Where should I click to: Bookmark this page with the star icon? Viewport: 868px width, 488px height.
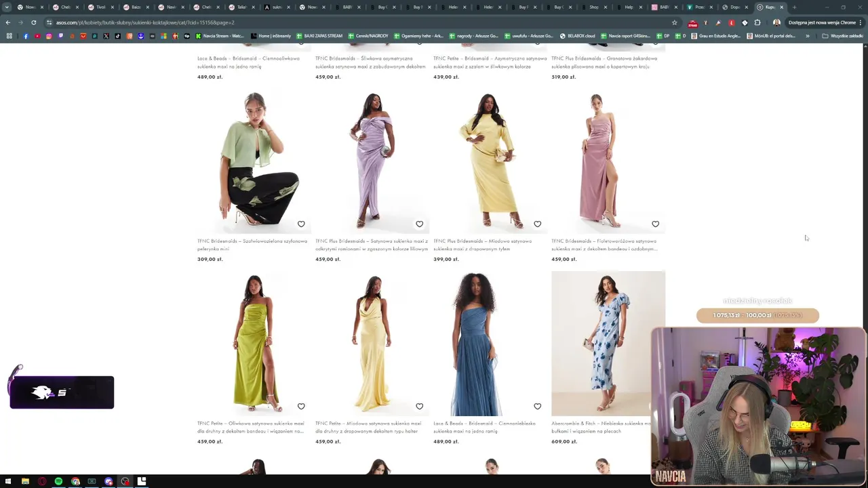click(674, 22)
